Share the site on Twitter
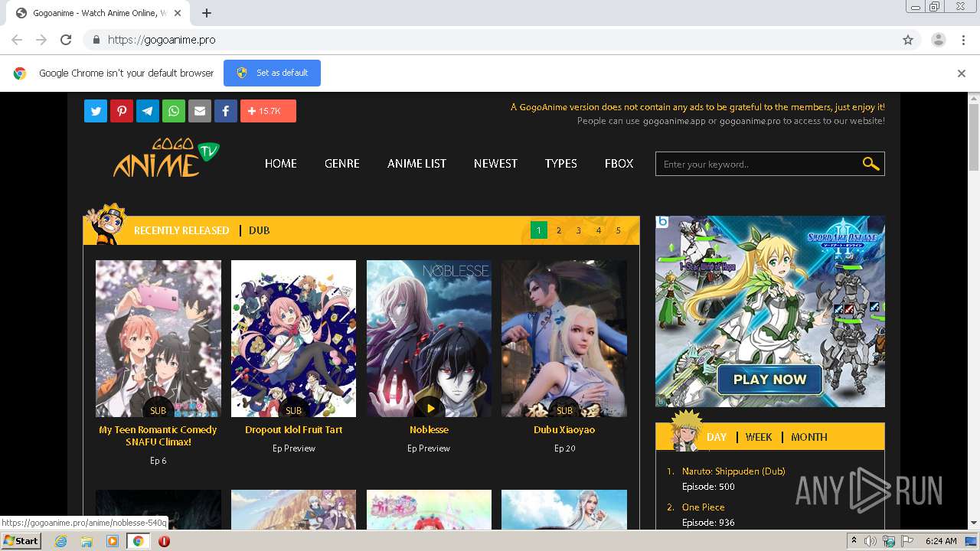This screenshot has height=551, width=980. (96, 111)
